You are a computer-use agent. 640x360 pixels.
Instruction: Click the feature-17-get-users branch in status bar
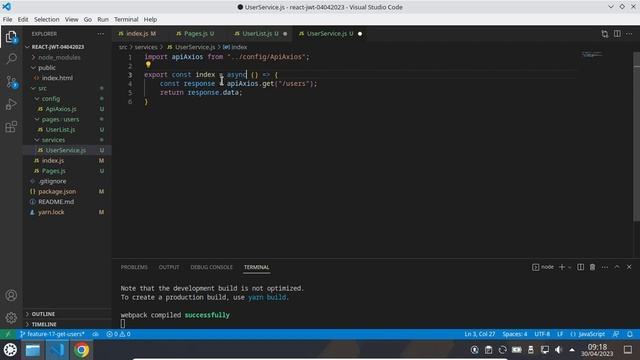click(53, 334)
